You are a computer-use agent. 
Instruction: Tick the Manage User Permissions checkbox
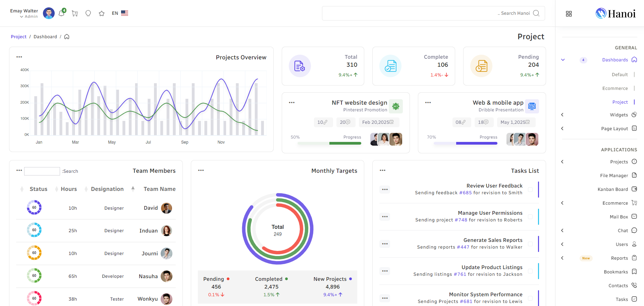click(x=530, y=217)
